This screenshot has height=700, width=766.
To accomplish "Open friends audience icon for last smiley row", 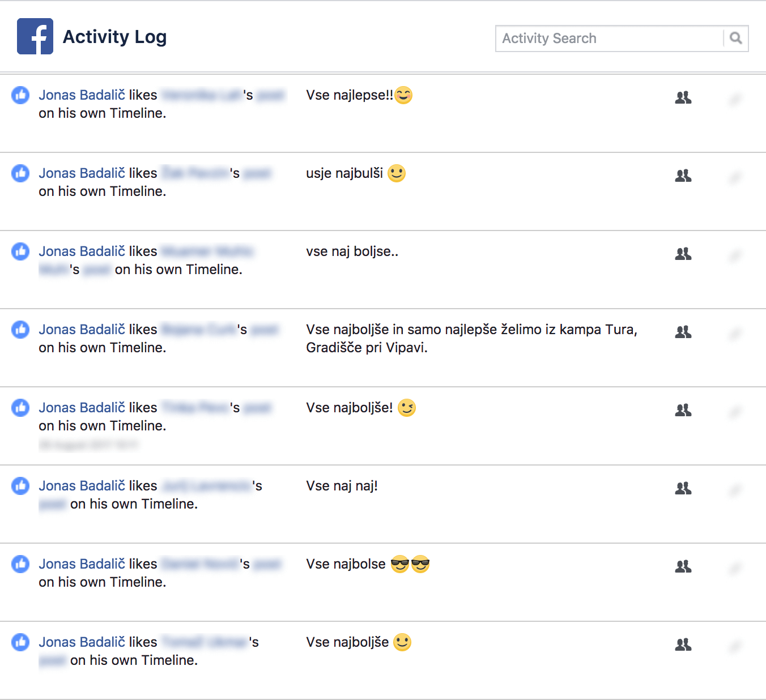I will [x=683, y=644].
